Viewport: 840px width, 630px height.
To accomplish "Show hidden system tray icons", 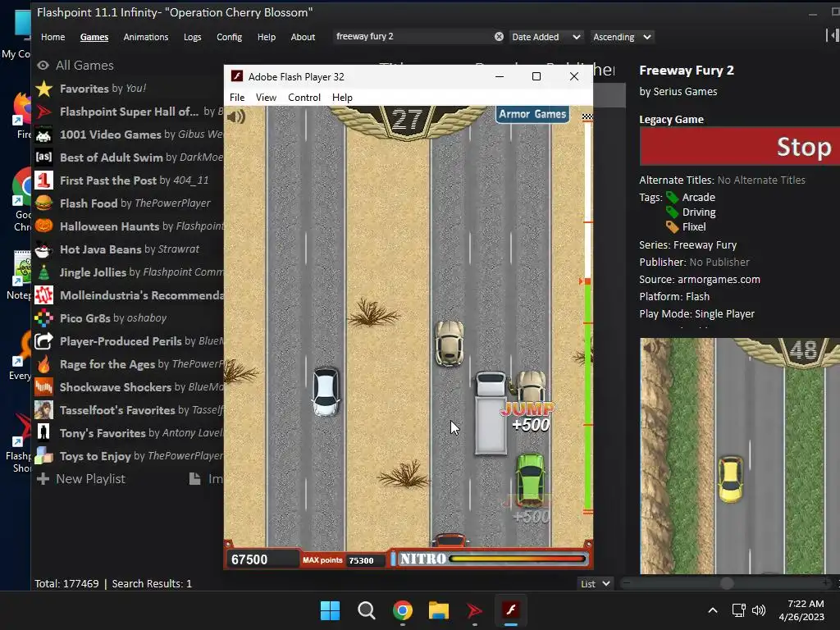I will (x=713, y=610).
